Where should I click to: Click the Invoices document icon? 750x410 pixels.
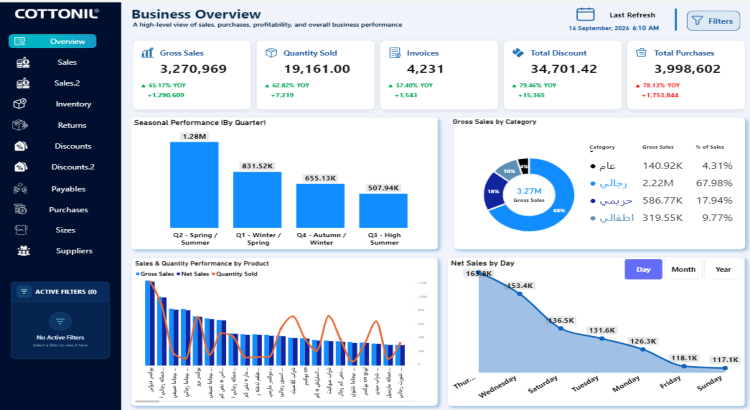pyautogui.click(x=395, y=53)
